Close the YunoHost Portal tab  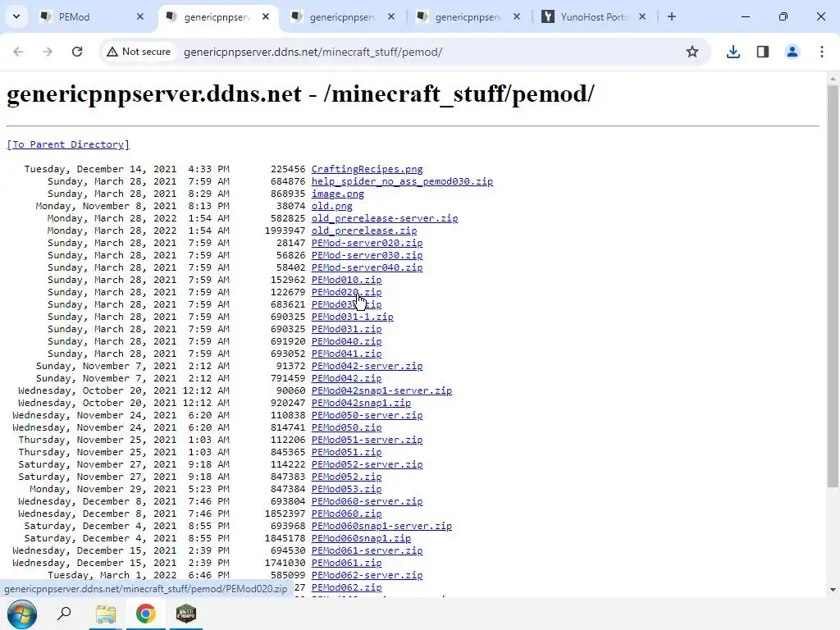point(641,16)
